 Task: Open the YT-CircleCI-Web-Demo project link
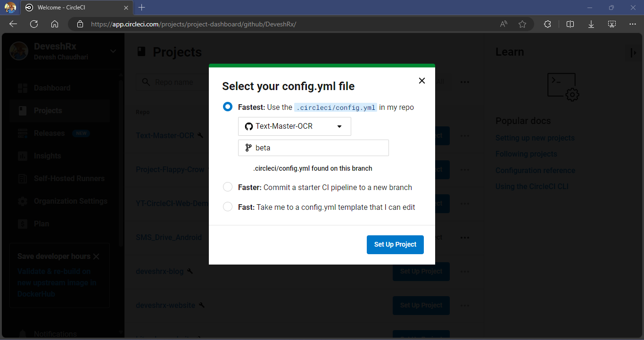tap(172, 203)
